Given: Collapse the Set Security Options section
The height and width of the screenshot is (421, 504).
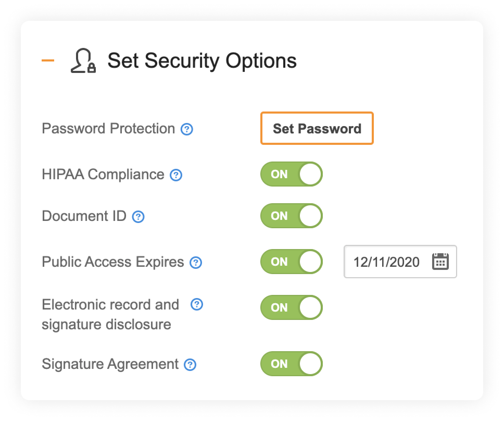Looking at the screenshot, I should [x=49, y=60].
